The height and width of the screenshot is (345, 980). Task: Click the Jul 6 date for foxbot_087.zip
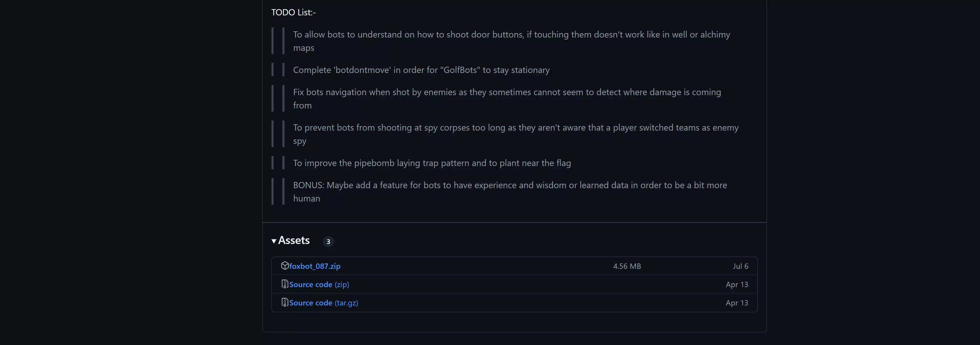pos(740,266)
